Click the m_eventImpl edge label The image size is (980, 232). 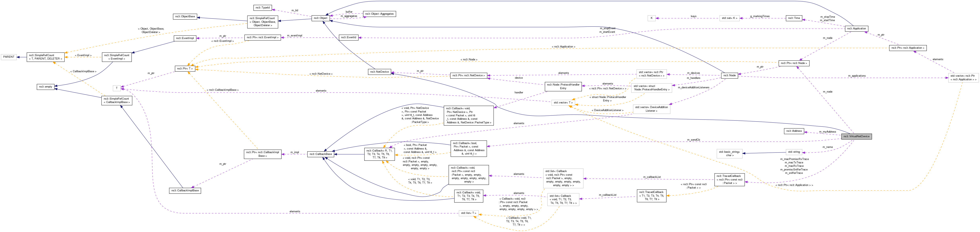pyautogui.click(x=294, y=35)
